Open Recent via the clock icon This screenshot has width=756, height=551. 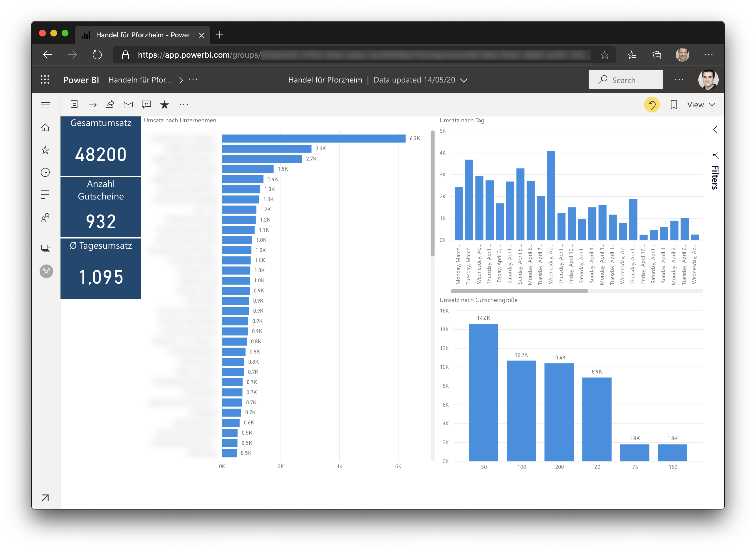point(45,172)
